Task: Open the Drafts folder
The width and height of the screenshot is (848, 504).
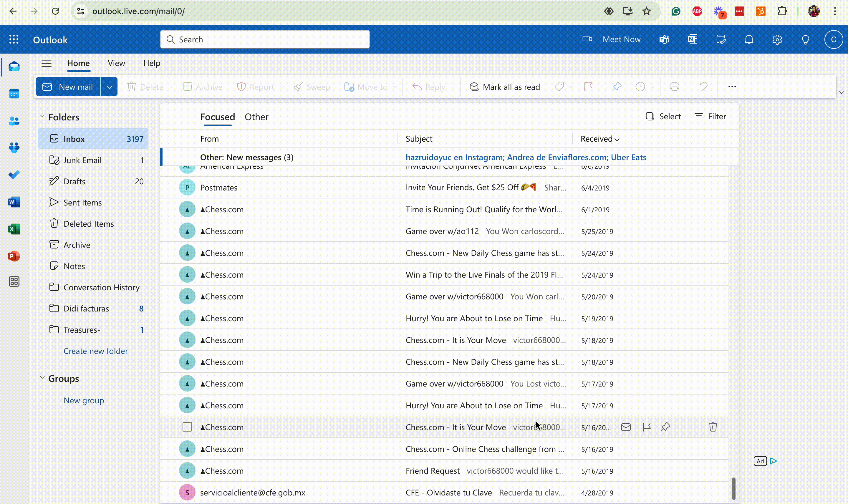Action: tap(93, 181)
